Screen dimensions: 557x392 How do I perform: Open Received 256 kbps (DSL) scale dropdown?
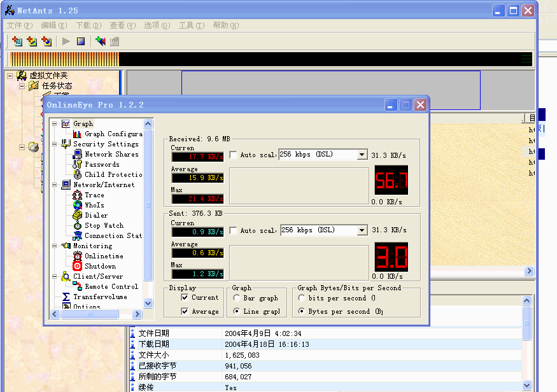pyautogui.click(x=362, y=155)
